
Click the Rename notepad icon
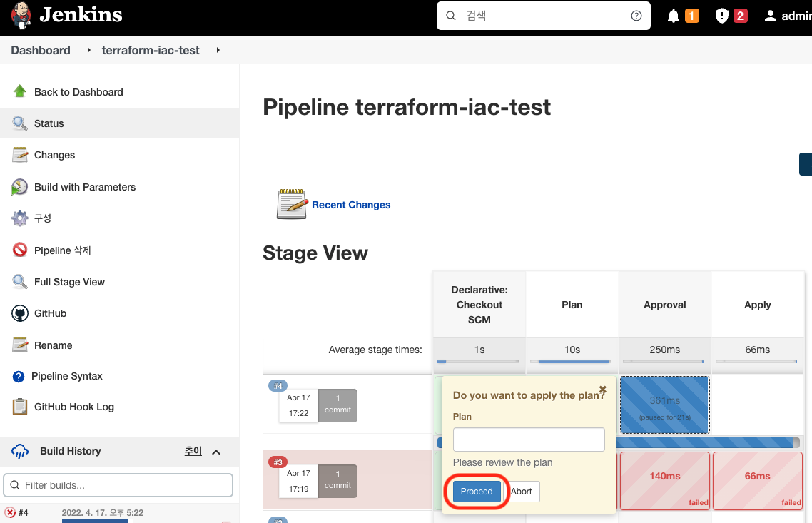(x=20, y=345)
